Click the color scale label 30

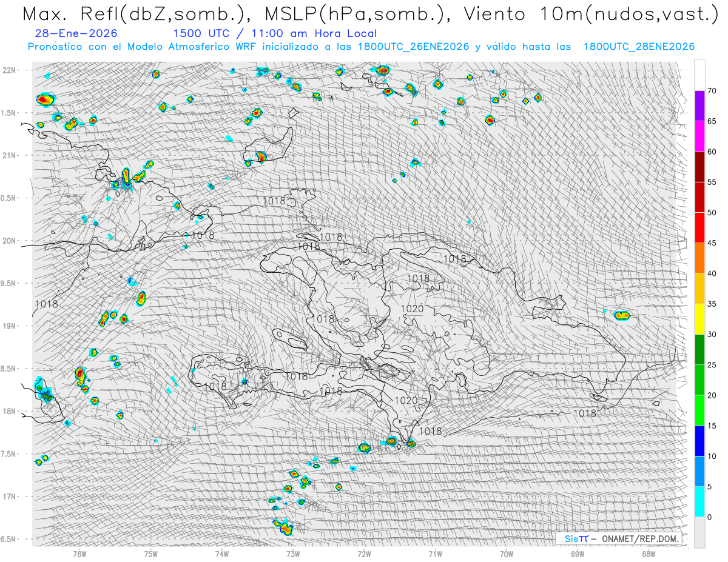[x=712, y=334]
